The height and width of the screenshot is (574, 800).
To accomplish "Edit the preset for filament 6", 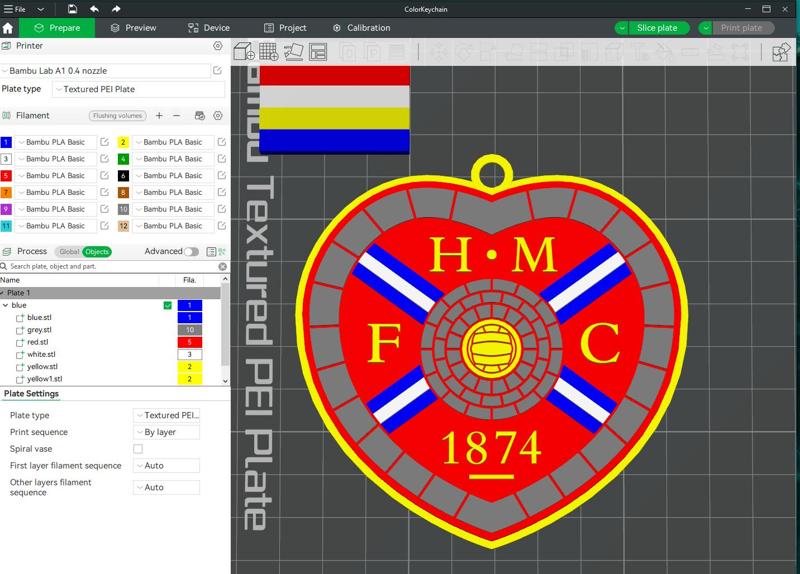I will click(221, 176).
